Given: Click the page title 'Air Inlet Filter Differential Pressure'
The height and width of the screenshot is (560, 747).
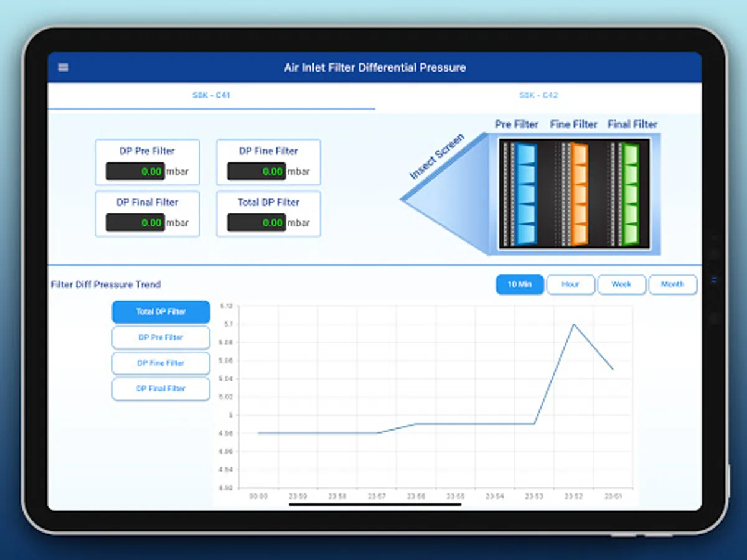Looking at the screenshot, I should 375,67.
